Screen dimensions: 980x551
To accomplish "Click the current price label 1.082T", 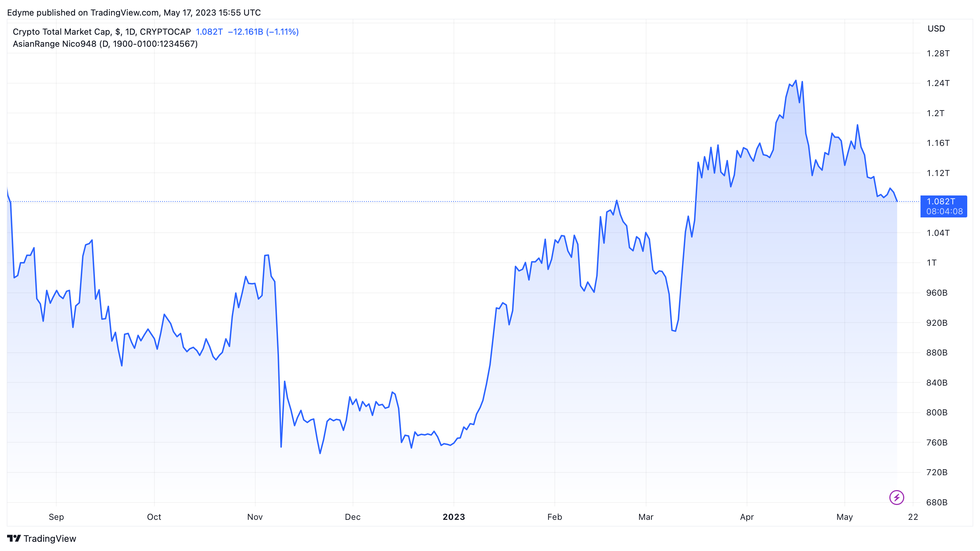I will (944, 206).
